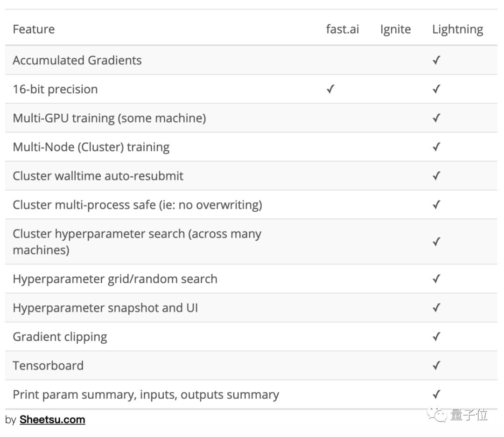Image resolution: width=504 pixels, height=437 pixels.
Task: Click the checkmark in Cluster walltime auto-resubmit row
Action: (x=436, y=176)
